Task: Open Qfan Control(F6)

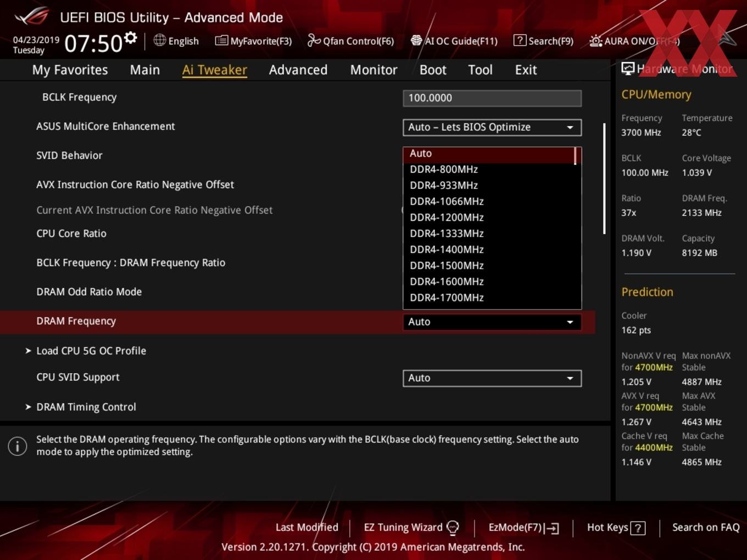Action: pos(350,41)
